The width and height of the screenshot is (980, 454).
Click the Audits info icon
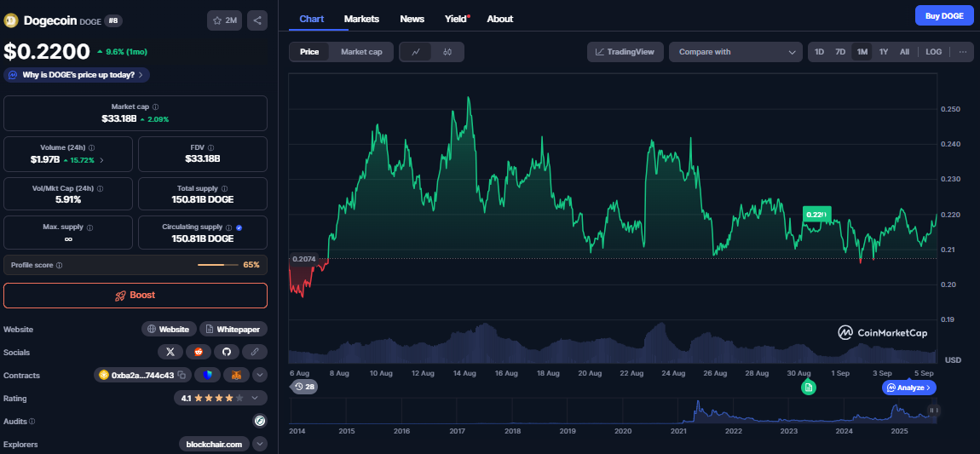[x=32, y=422]
